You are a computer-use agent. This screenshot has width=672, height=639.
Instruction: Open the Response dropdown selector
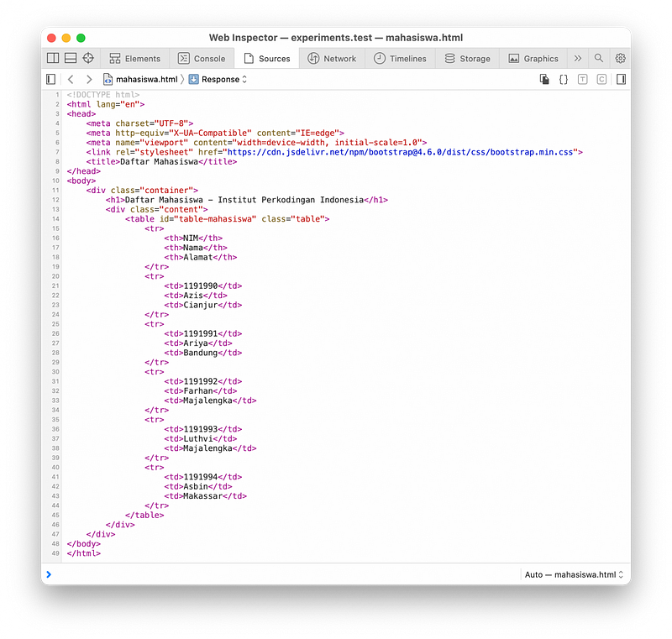pyautogui.click(x=218, y=80)
